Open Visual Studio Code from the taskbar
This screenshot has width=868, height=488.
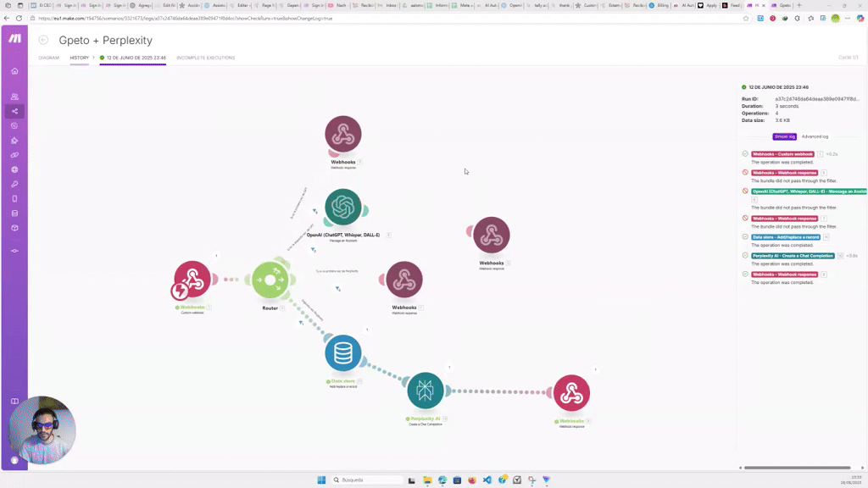pyautogui.click(x=487, y=480)
